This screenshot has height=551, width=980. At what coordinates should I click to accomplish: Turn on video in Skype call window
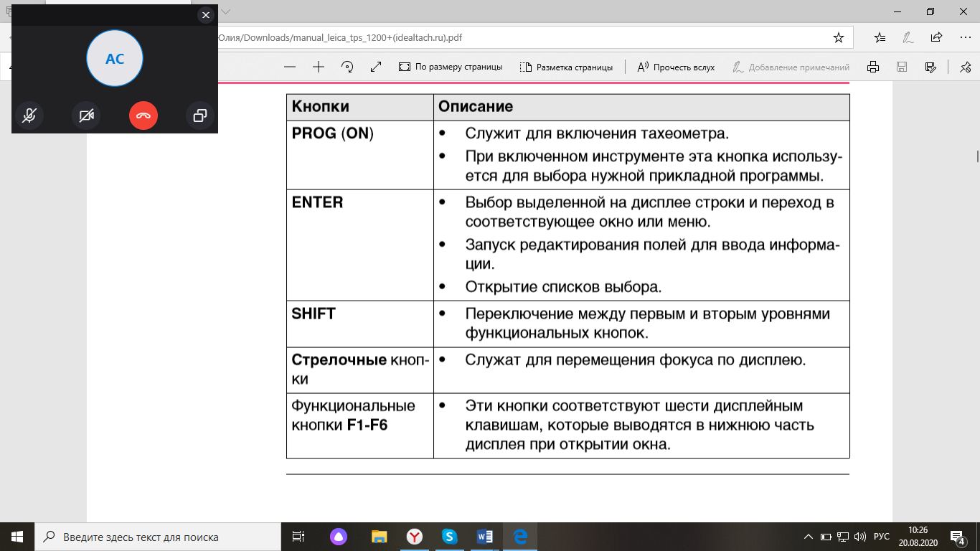(86, 116)
